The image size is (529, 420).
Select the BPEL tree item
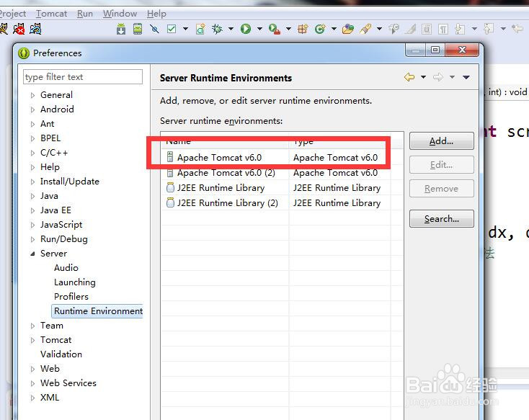[x=50, y=138]
